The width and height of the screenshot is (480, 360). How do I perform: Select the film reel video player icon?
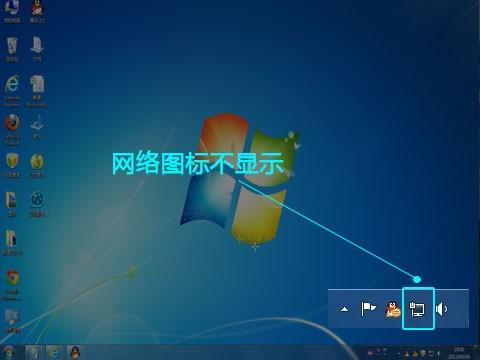[37, 204]
